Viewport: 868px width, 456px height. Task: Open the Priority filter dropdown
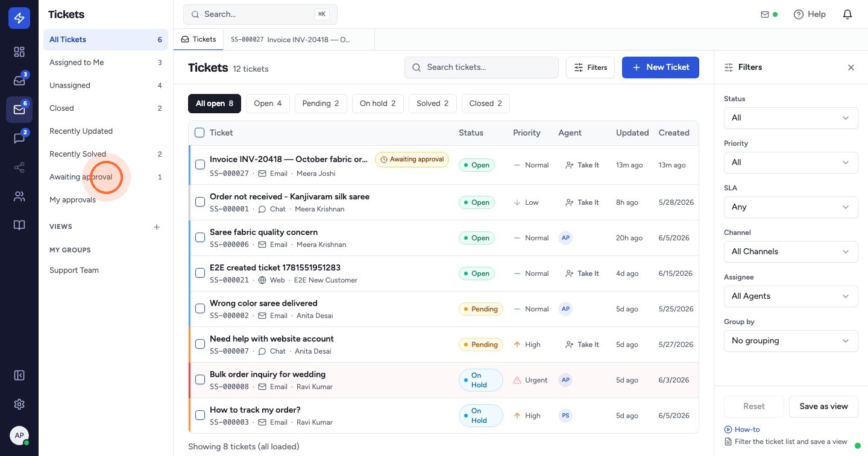tap(791, 162)
